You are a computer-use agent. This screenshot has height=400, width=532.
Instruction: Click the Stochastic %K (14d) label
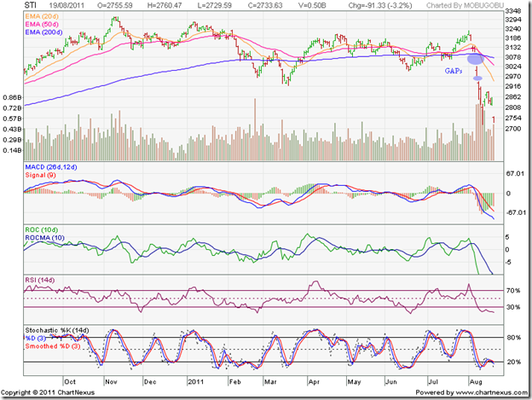[57, 330]
